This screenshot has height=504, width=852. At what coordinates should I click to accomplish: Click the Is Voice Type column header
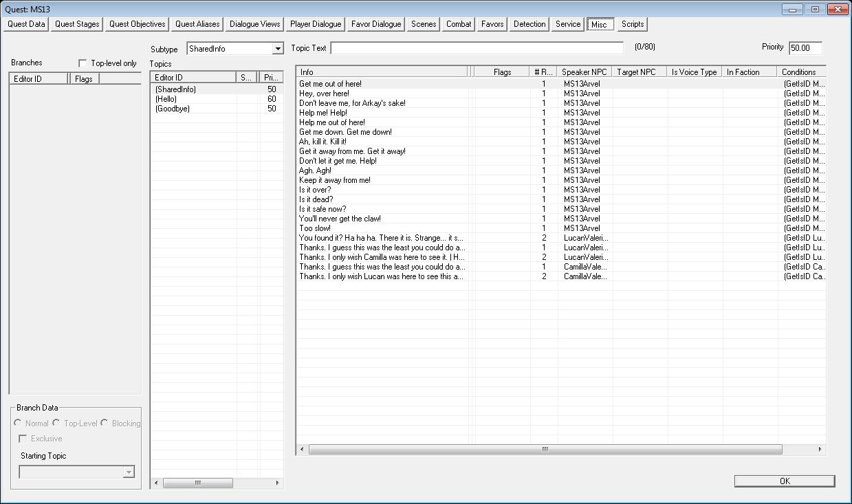click(695, 72)
